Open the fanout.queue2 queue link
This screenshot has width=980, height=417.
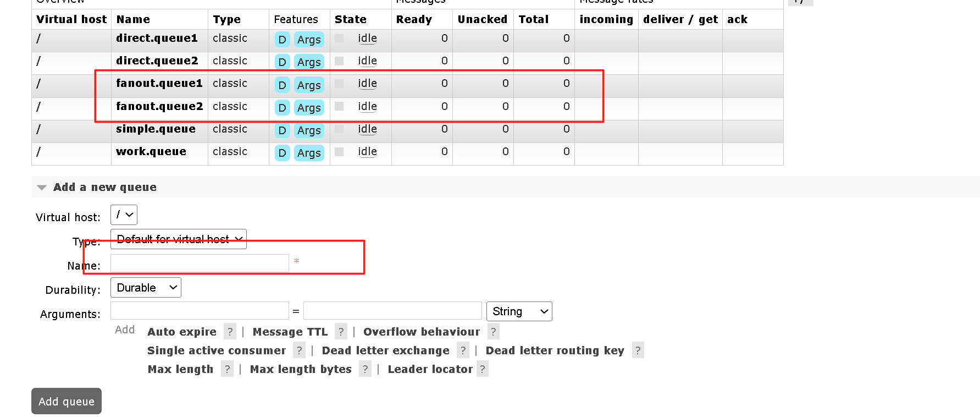pyautogui.click(x=159, y=107)
